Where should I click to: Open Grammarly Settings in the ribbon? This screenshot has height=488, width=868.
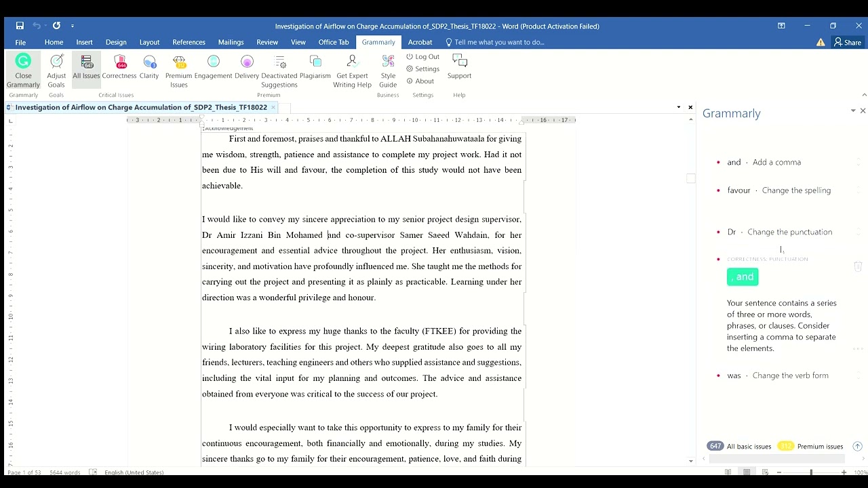[x=422, y=69]
